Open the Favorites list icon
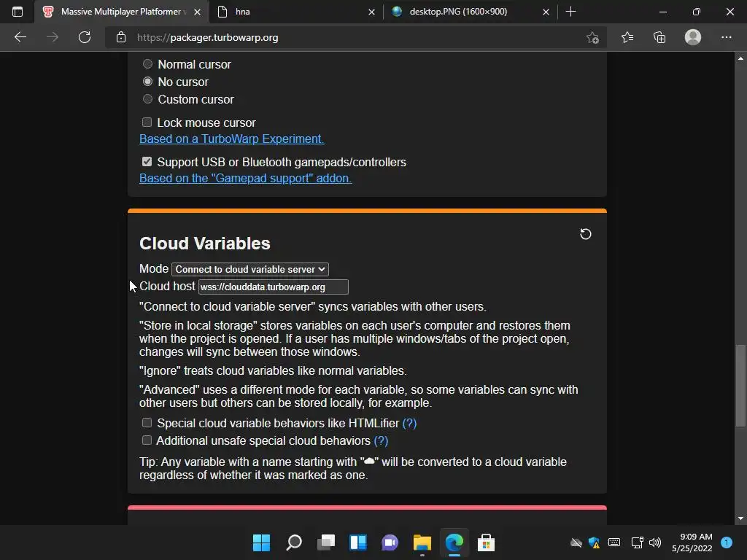This screenshot has width=747, height=560. [x=627, y=37]
